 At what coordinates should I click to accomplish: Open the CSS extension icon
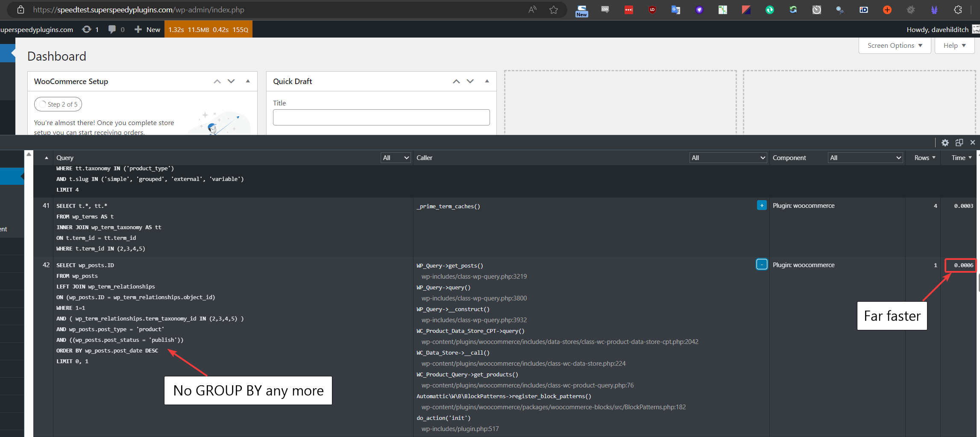coord(605,9)
